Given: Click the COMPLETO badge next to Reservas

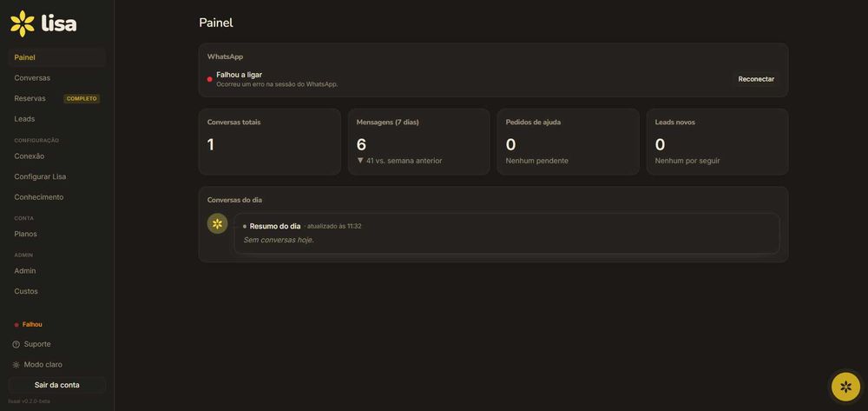Looking at the screenshot, I should [82, 98].
